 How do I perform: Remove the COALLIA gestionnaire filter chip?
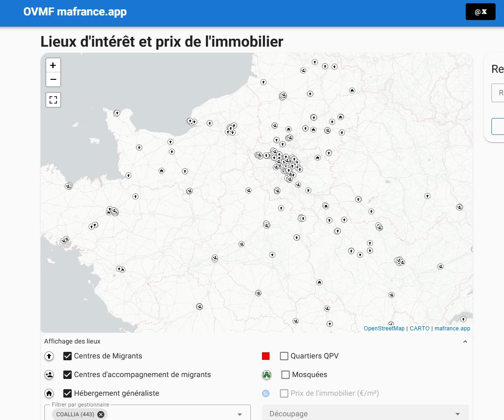[100, 414]
